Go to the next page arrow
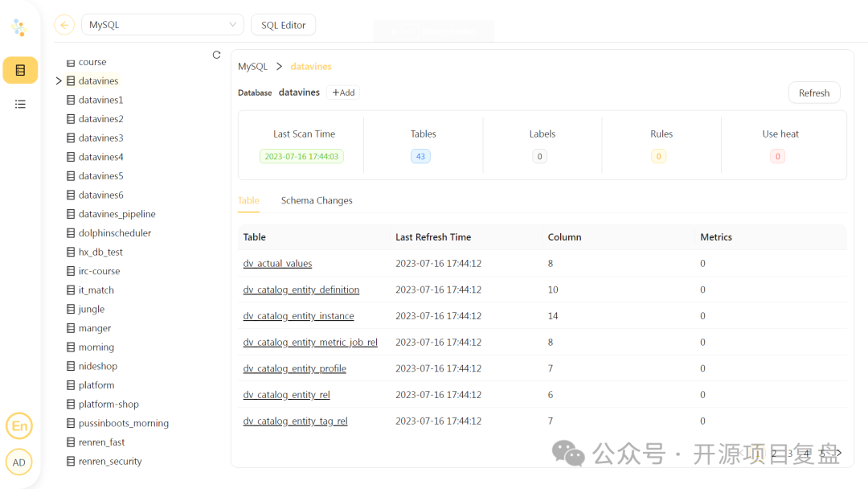This screenshot has width=868, height=489. (839, 453)
